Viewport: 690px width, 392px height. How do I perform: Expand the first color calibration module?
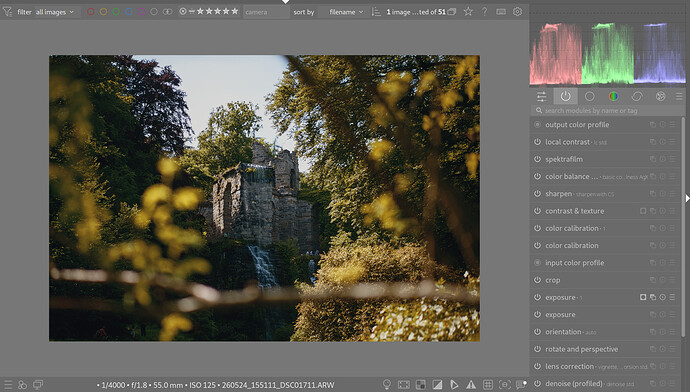point(572,228)
